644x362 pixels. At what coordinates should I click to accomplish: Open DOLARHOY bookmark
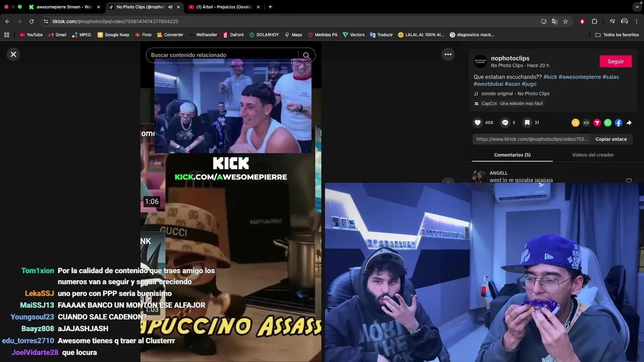(264, 35)
